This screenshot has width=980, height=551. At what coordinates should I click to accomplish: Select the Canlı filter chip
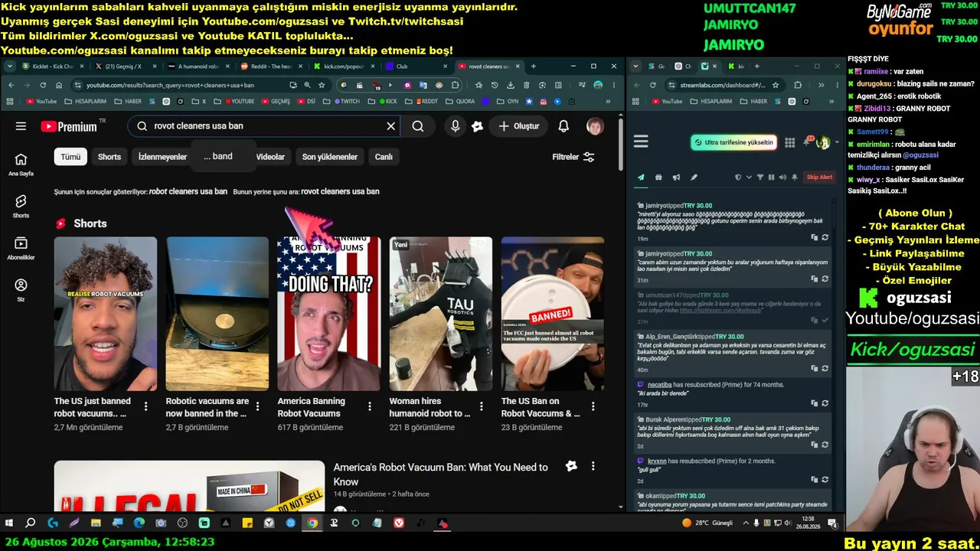(x=384, y=157)
